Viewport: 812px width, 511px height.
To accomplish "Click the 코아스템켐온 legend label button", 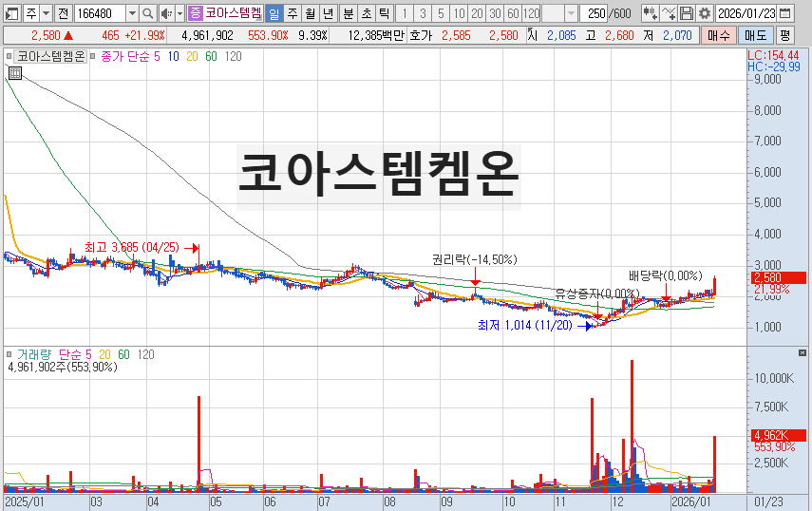I will (x=50, y=56).
